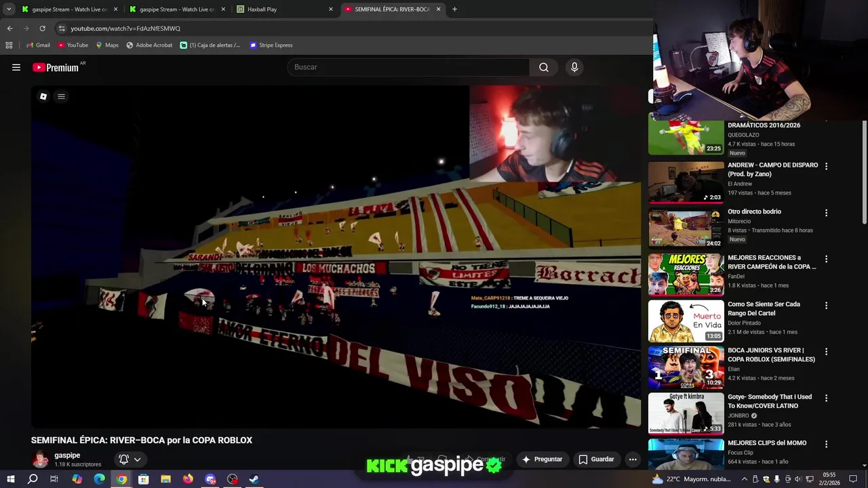Image resolution: width=868 pixels, height=488 pixels.
Task: Open the gaspipe channel avatar
Action: pyautogui.click(x=41, y=459)
